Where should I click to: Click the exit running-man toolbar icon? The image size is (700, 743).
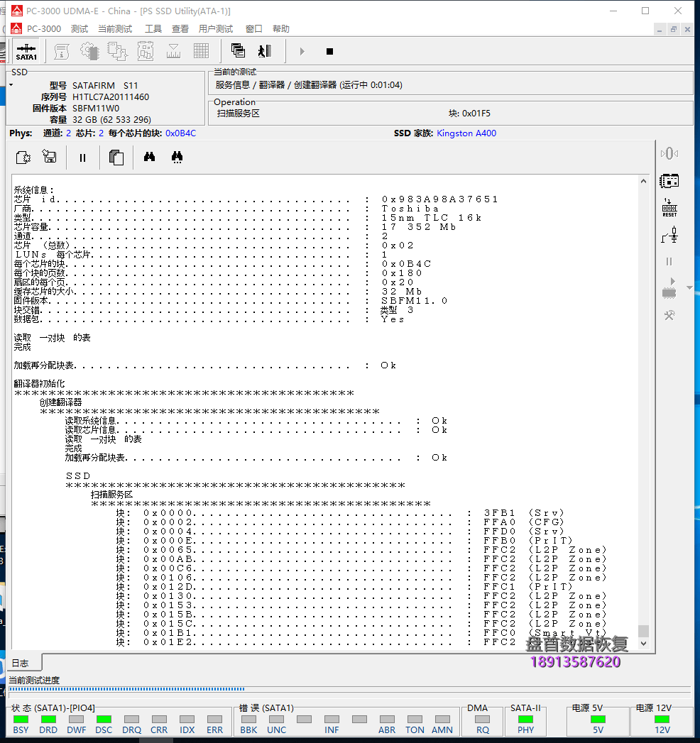(x=265, y=50)
